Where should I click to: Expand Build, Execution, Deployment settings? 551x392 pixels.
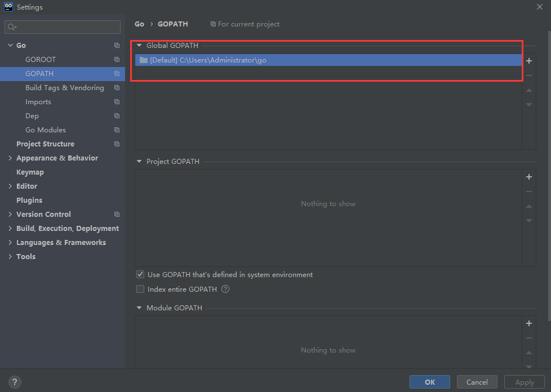(10, 228)
